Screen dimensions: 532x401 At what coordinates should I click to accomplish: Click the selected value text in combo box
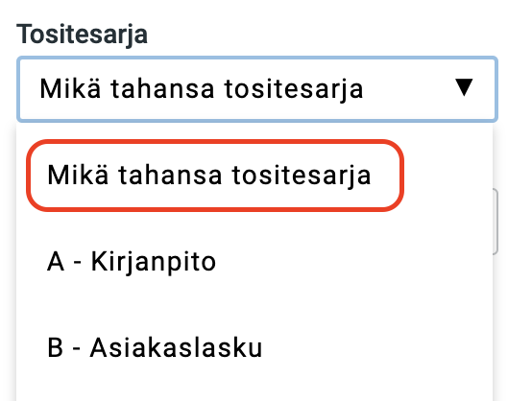coord(202,89)
